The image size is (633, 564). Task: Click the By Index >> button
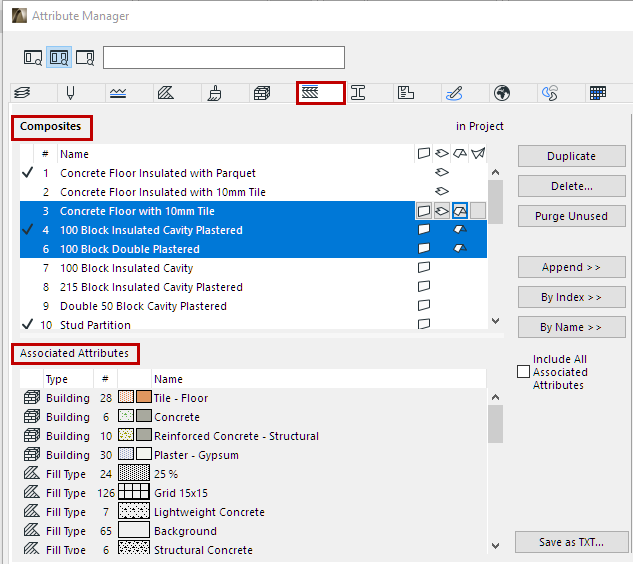coord(572,297)
